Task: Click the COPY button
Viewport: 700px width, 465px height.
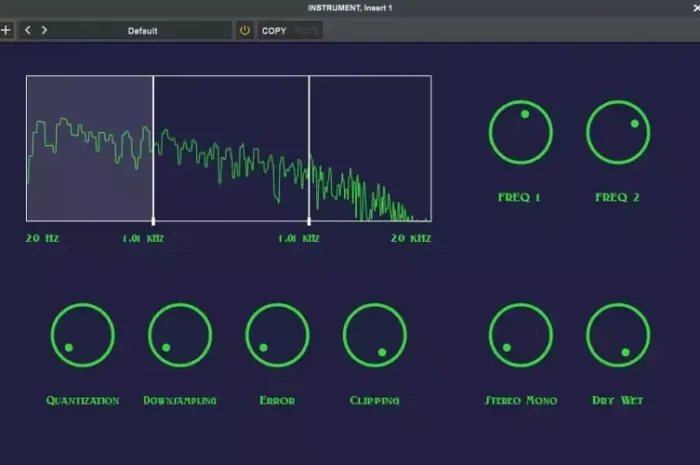Action: coord(274,30)
